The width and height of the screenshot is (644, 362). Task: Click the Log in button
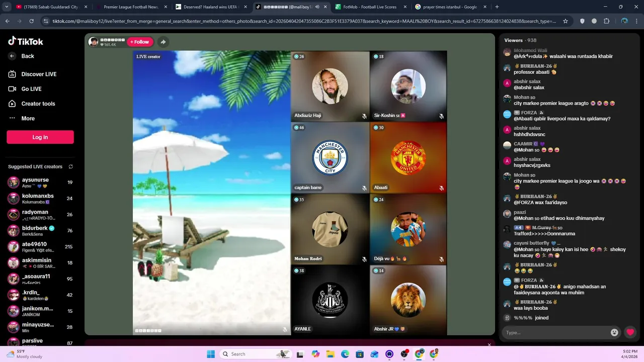click(40, 137)
